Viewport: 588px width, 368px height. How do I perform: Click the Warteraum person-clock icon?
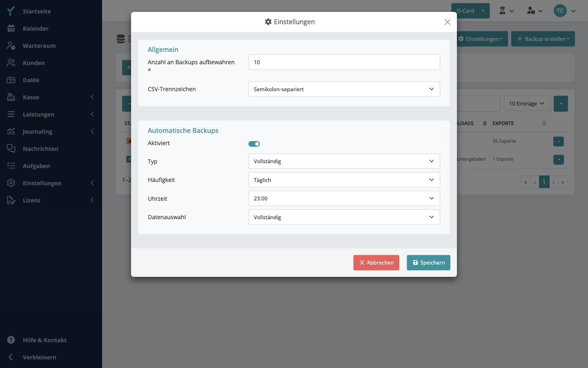[11, 46]
